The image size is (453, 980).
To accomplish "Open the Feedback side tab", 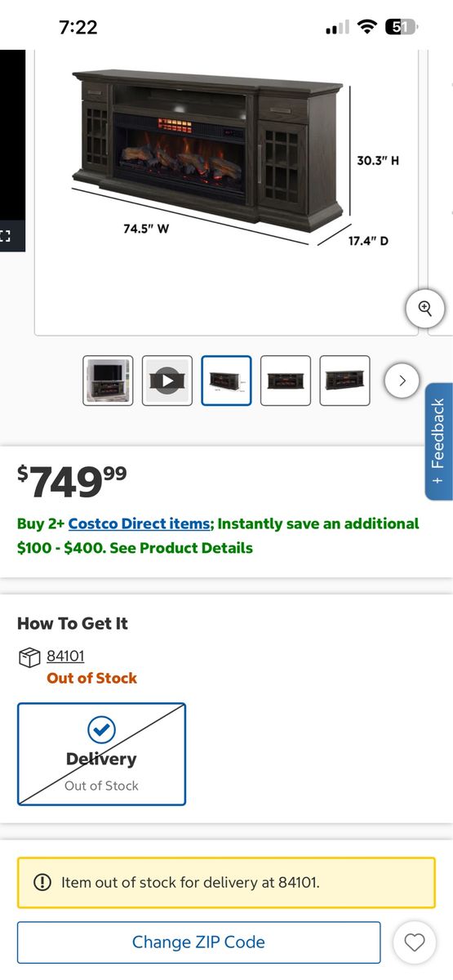I will (438, 441).
